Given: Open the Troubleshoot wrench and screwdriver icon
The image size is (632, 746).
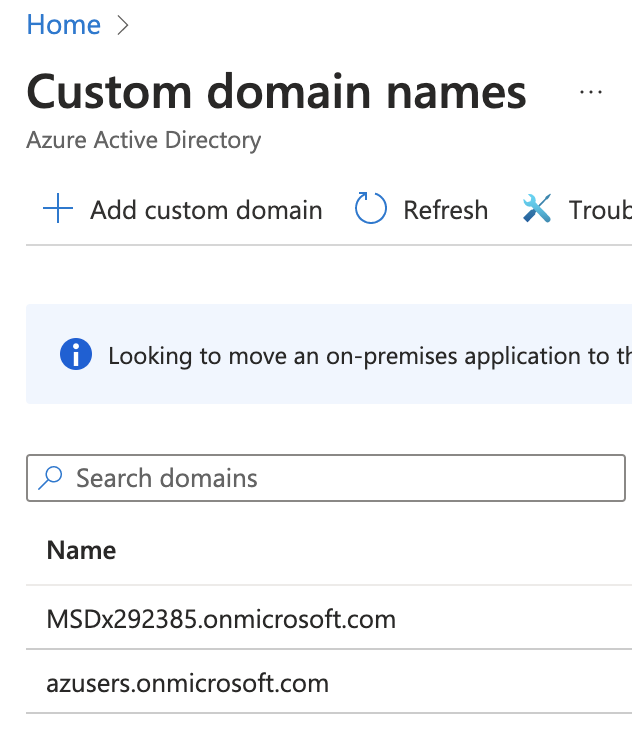Looking at the screenshot, I should point(537,208).
